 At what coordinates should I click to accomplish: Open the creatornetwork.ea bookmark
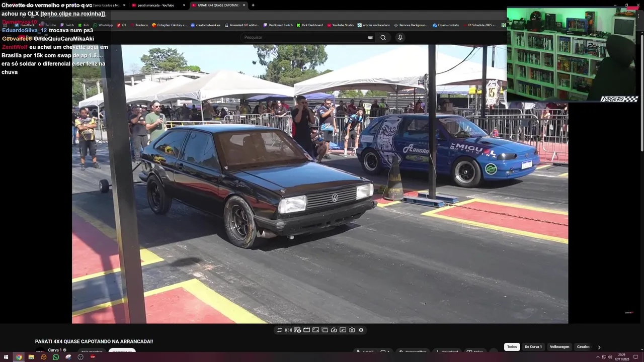pos(206,25)
